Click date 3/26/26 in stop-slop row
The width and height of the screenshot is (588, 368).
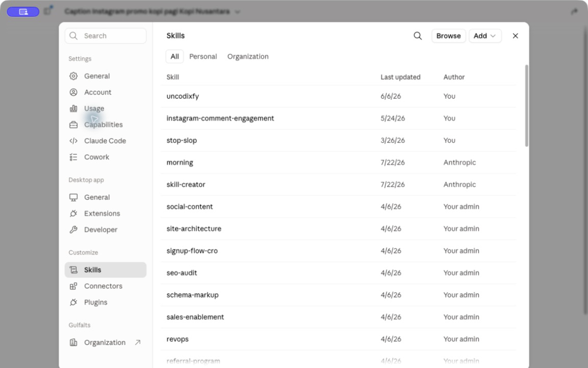tap(393, 141)
